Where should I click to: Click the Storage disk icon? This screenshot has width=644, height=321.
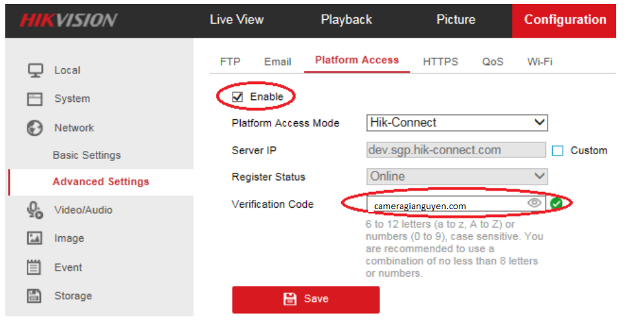tap(35, 296)
